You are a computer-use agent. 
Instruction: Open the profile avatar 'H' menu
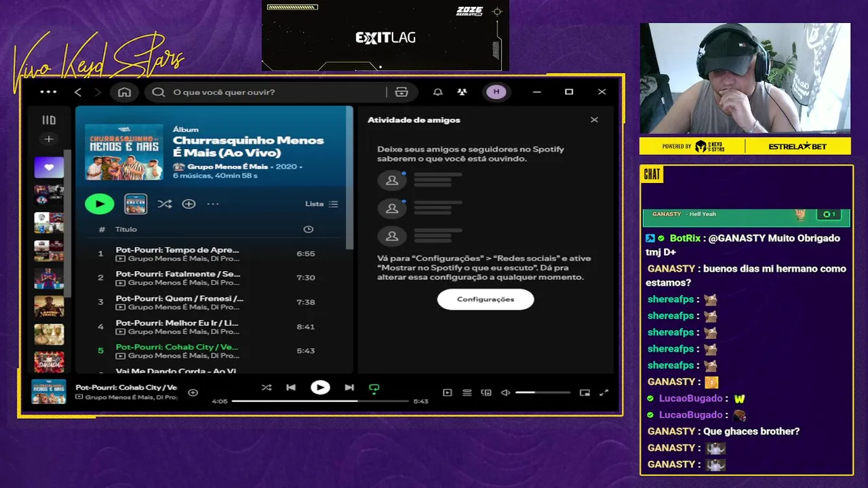click(x=496, y=92)
